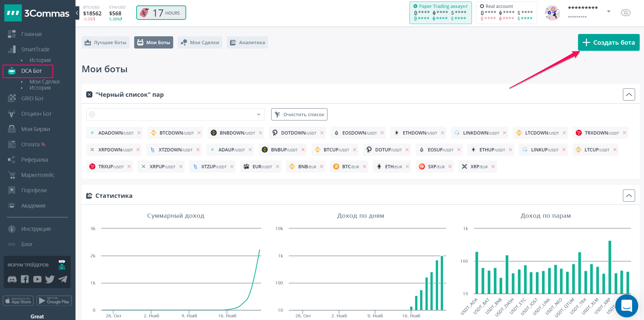Remove DOTDOWN/USDT from the blacklist

(322, 133)
